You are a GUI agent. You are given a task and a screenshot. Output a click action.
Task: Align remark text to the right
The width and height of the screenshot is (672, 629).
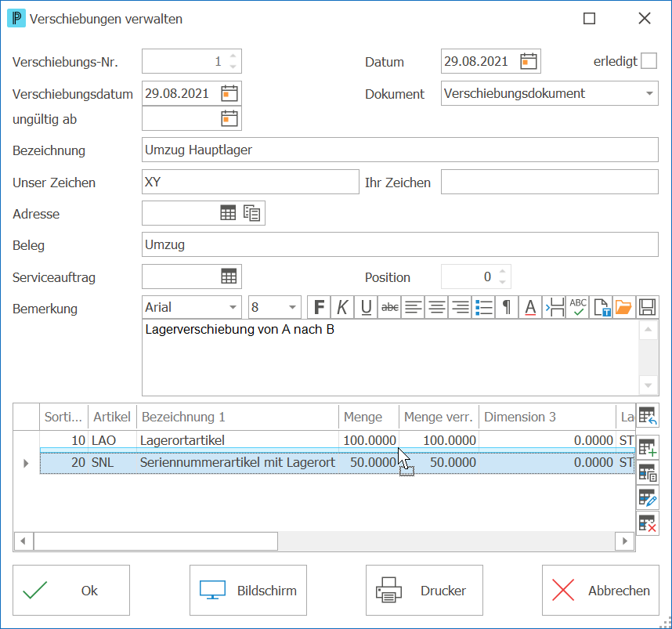[x=461, y=307]
